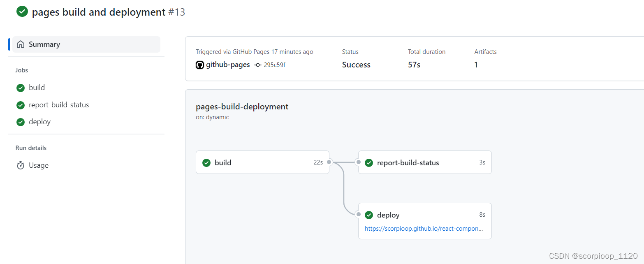Click the commit icon before 295c59f
The height and width of the screenshot is (264, 644).
(x=258, y=65)
